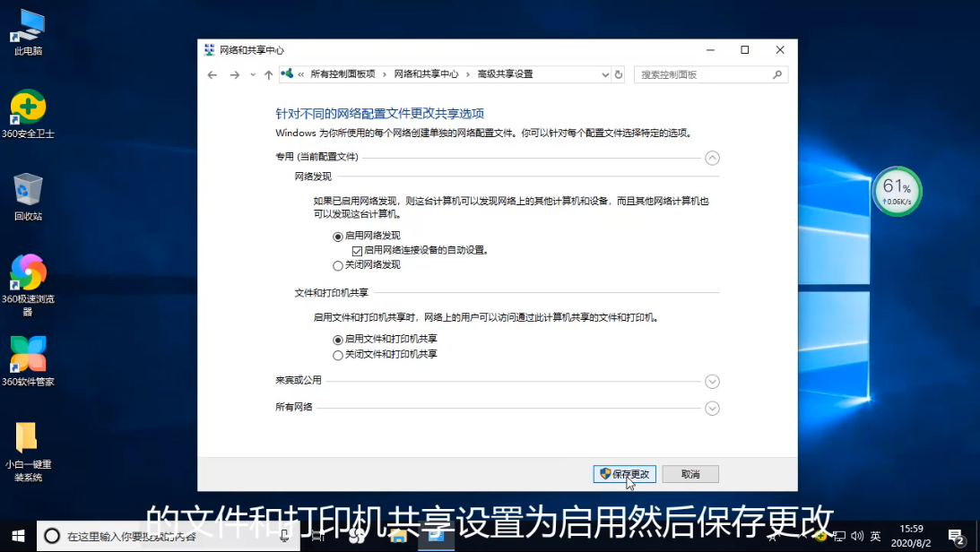The image size is (980, 552).
Task: Toggle the 启用网络连接设备的自动设置 checkbox
Action: click(357, 251)
